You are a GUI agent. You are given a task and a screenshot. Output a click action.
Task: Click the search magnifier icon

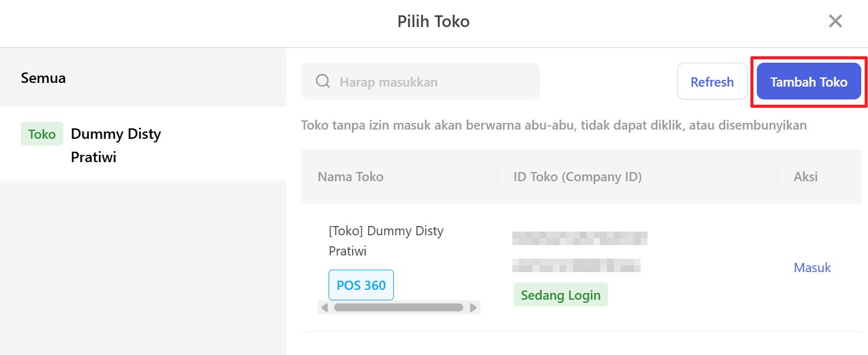pyautogui.click(x=323, y=82)
